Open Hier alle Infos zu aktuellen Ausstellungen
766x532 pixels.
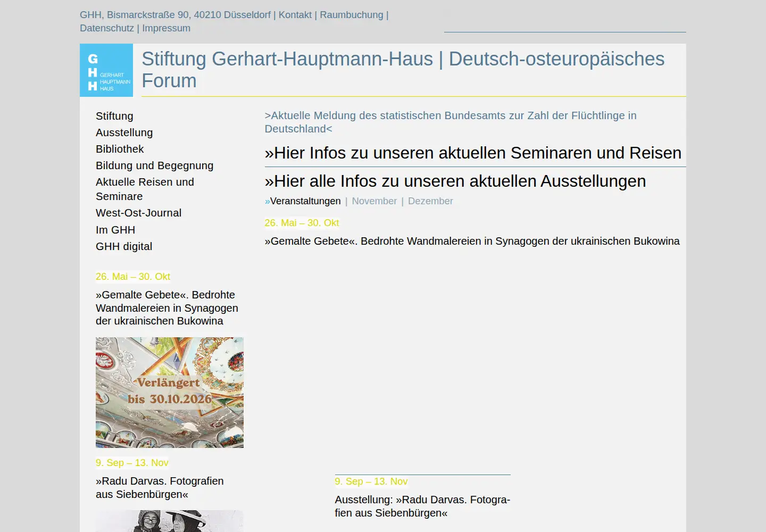click(455, 181)
